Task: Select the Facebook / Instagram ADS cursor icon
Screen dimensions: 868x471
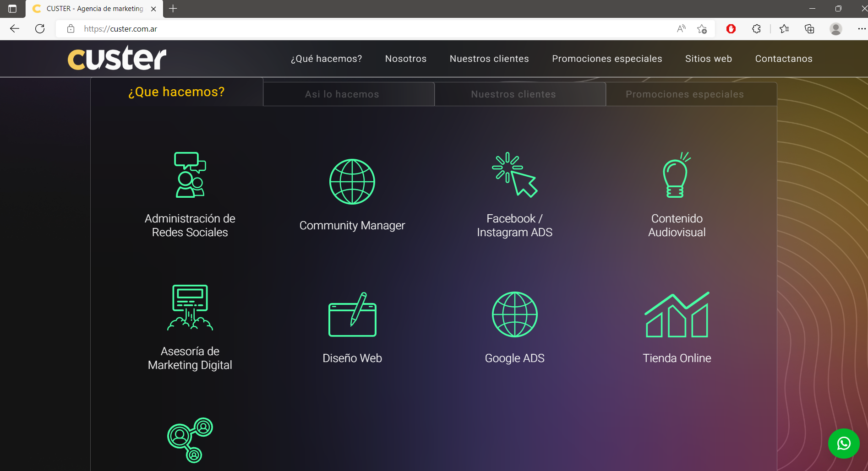Action: [x=514, y=175]
